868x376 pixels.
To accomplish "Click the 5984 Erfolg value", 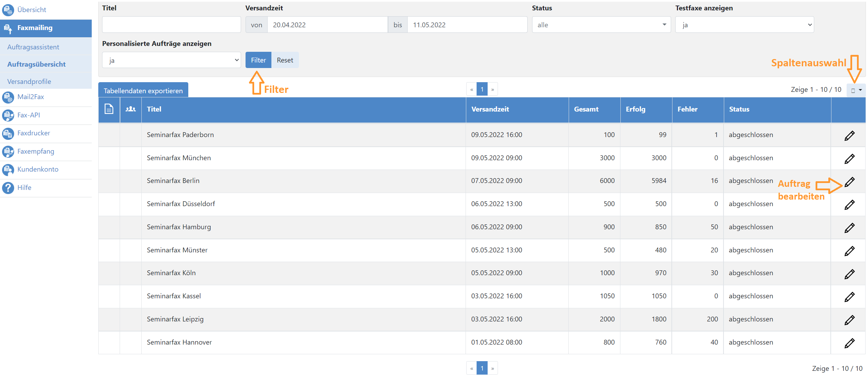I will (x=659, y=181).
